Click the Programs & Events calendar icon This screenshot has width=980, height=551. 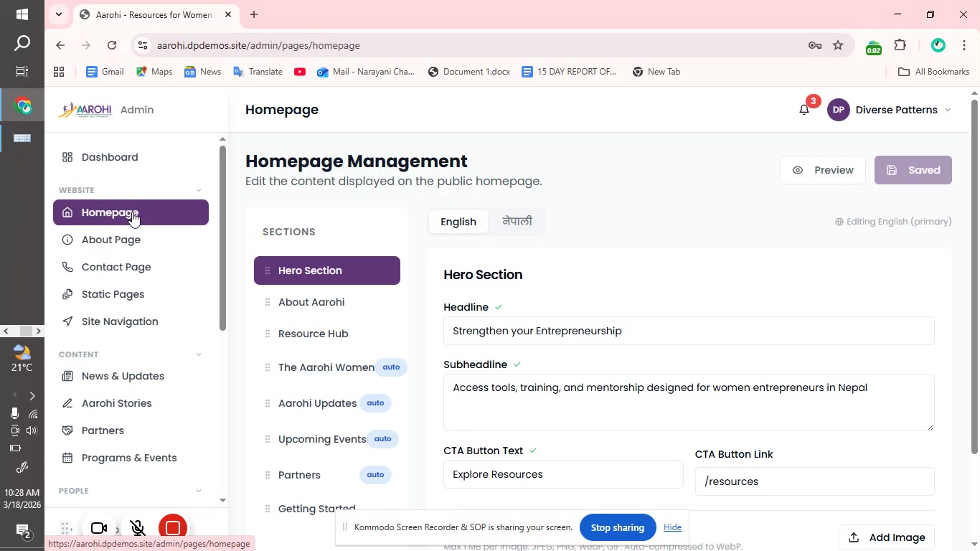click(x=67, y=458)
